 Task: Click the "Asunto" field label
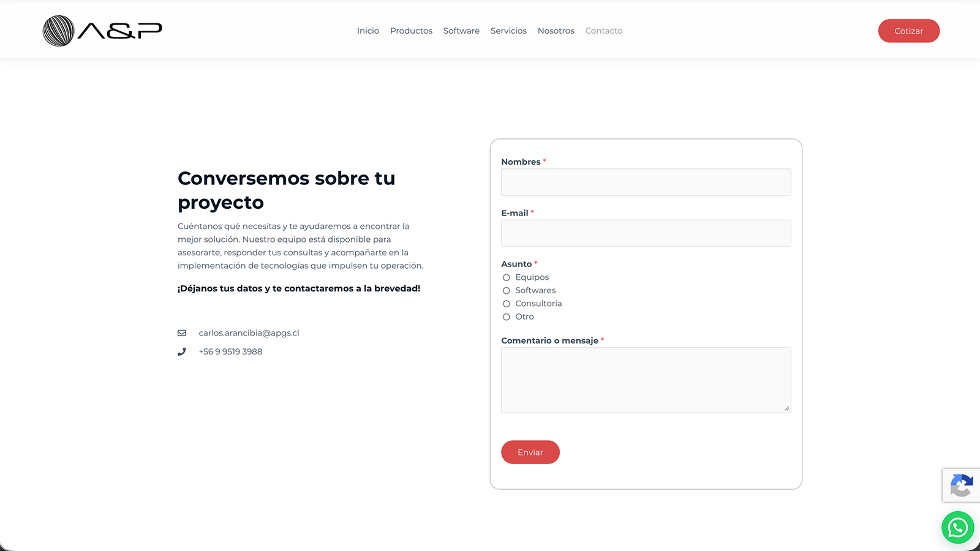point(516,264)
